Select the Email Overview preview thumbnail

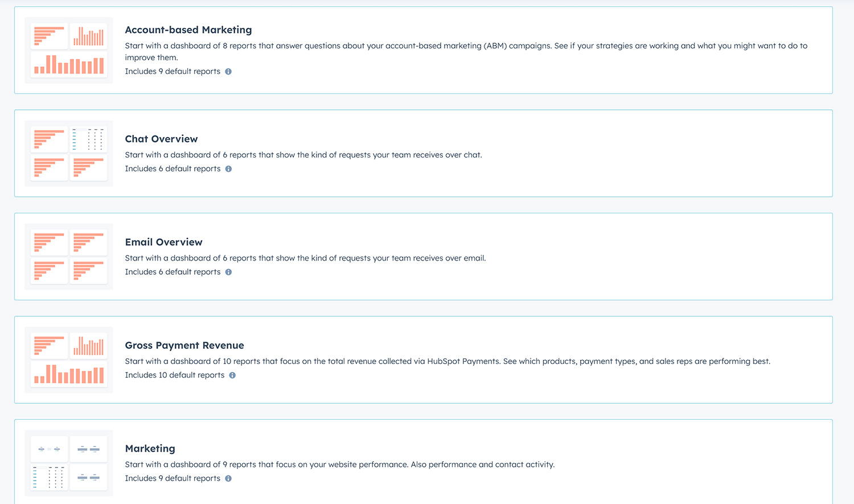click(69, 257)
